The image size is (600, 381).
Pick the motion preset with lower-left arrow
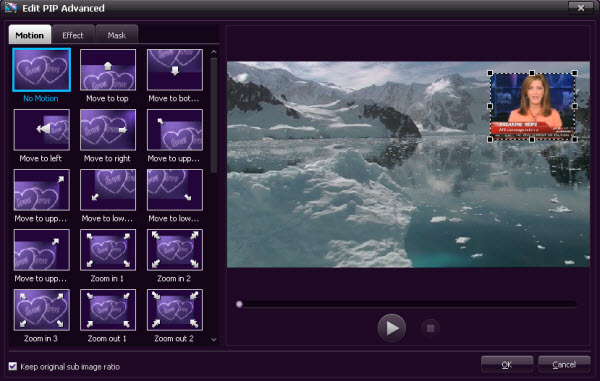tap(108, 190)
